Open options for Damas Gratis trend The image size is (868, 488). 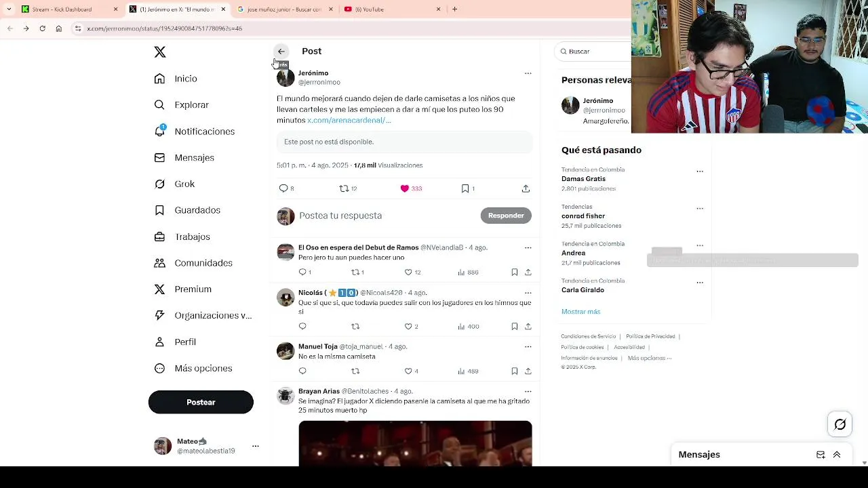(700, 171)
